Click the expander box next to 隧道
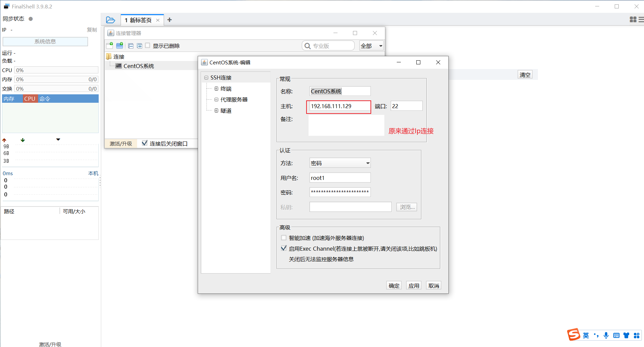The width and height of the screenshot is (644, 347). (x=216, y=111)
